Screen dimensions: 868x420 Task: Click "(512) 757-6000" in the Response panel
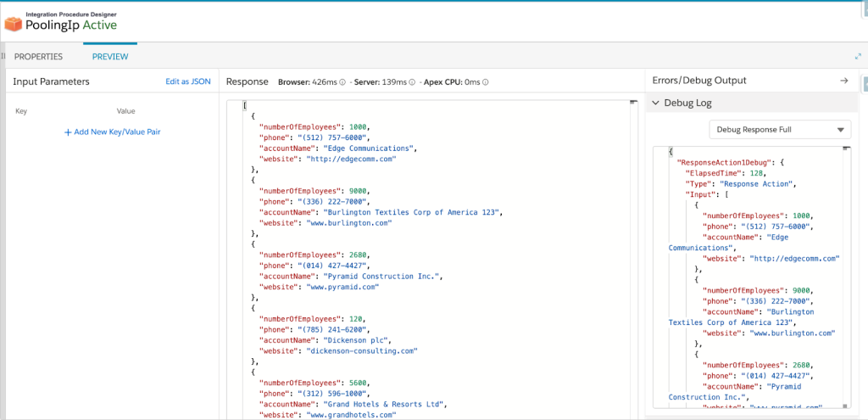coord(332,137)
